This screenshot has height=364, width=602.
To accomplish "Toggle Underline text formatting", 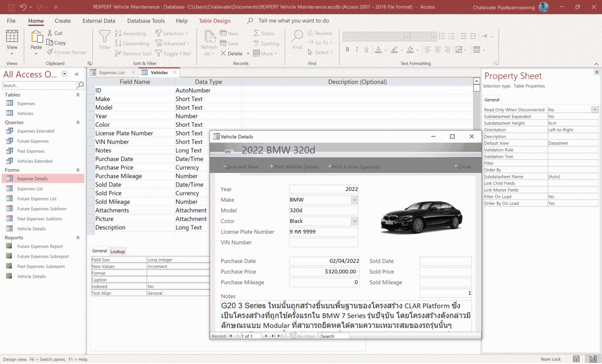I will [366, 49].
